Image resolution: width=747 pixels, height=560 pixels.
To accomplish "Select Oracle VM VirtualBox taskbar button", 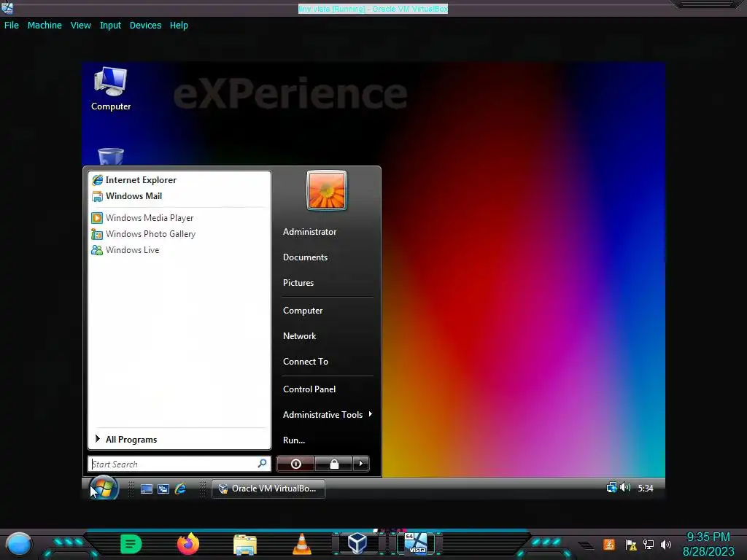I will pos(268,489).
